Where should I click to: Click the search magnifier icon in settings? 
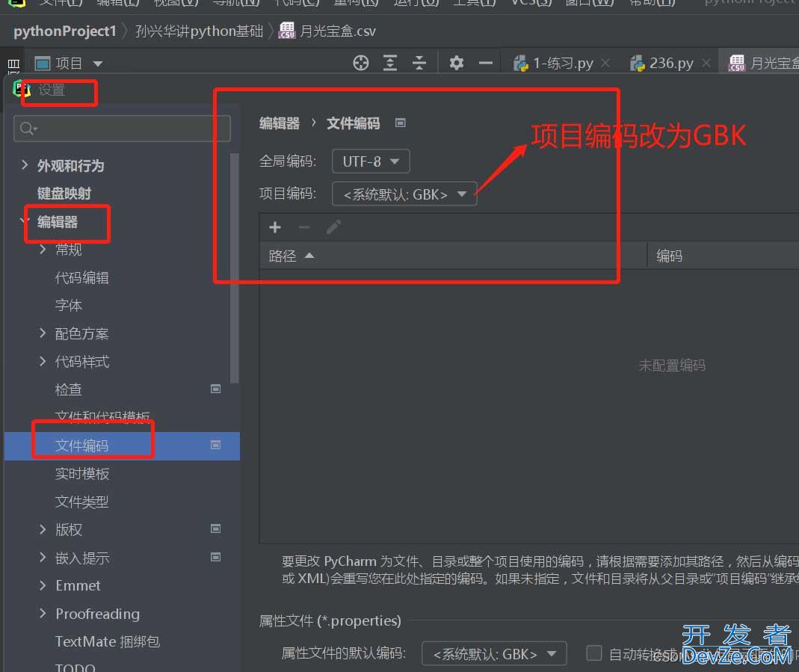pyautogui.click(x=28, y=129)
